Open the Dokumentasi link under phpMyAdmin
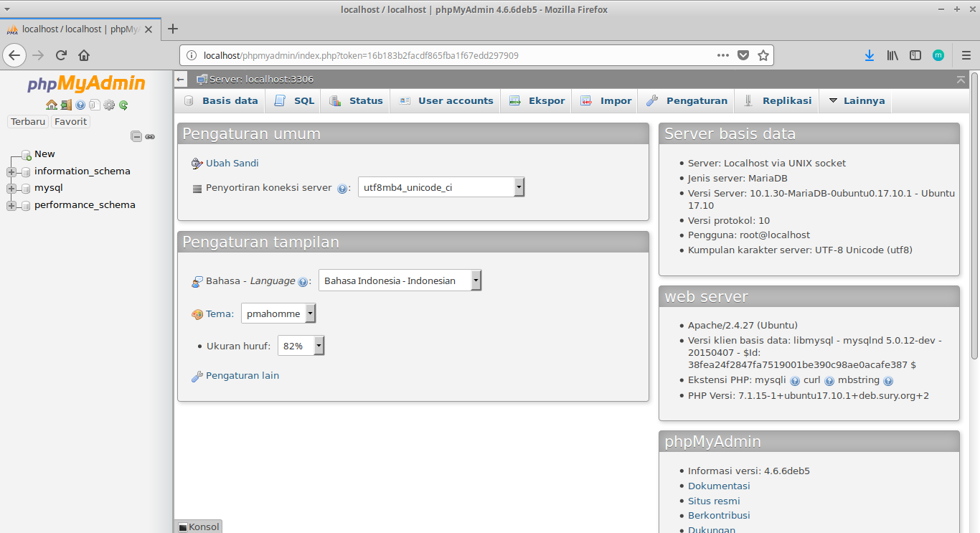 [x=719, y=486]
